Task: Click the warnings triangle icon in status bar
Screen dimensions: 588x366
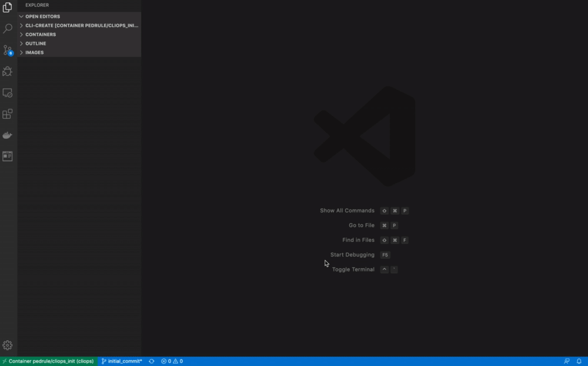Action: pyautogui.click(x=175, y=361)
